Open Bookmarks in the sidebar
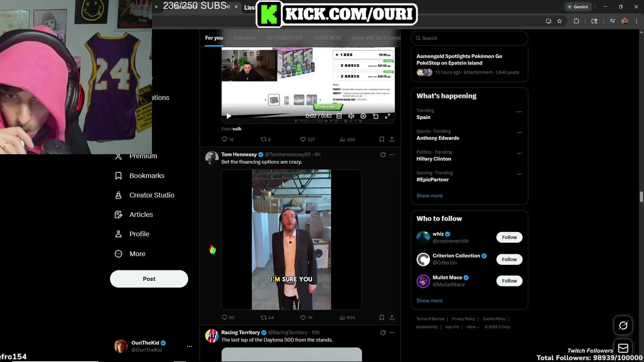Image resolution: width=644 pixels, height=362 pixels. click(x=140, y=175)
